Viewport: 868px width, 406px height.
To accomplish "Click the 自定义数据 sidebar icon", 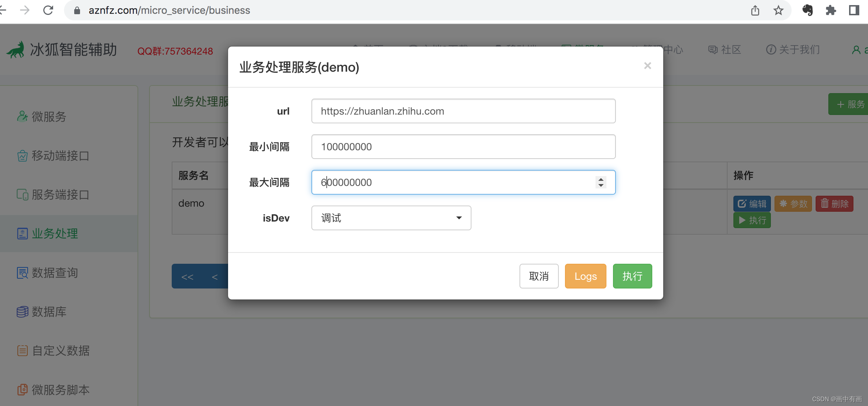I will [x=22, y=351].
